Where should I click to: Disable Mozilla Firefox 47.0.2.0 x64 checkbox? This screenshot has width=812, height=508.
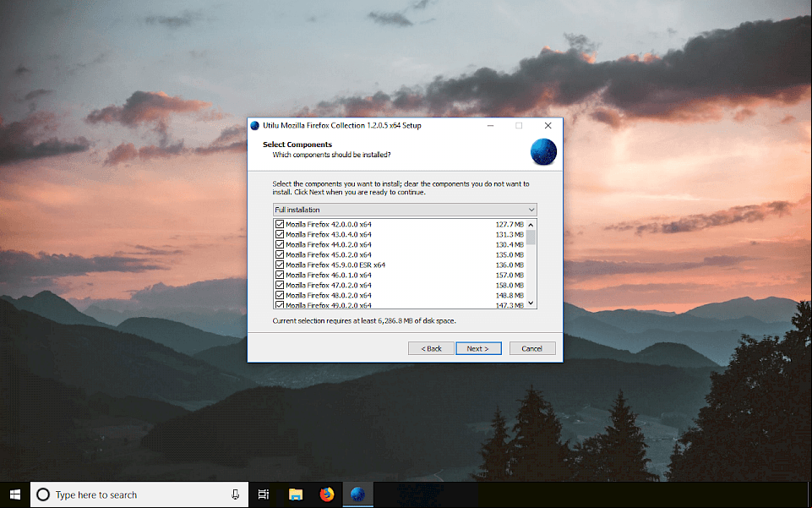[x=280, y=286]
